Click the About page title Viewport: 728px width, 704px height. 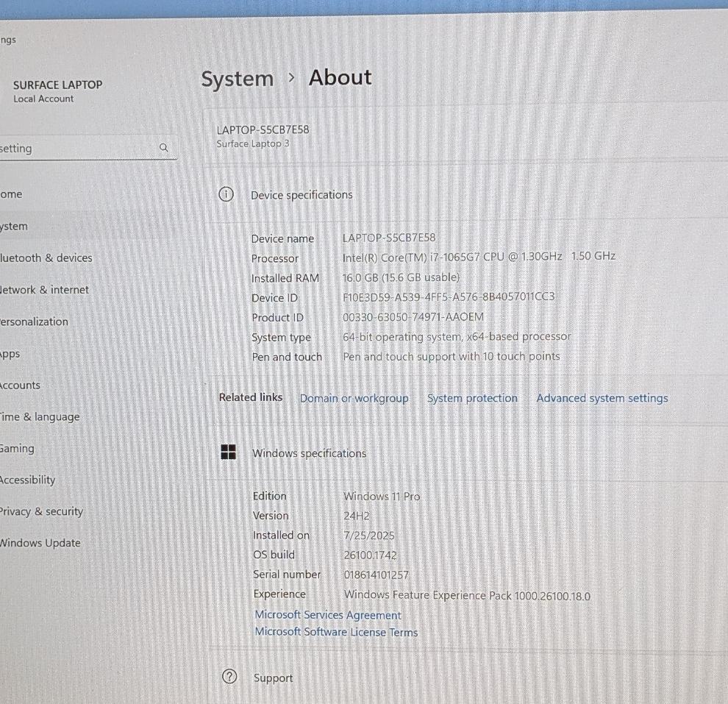(340, 77)
